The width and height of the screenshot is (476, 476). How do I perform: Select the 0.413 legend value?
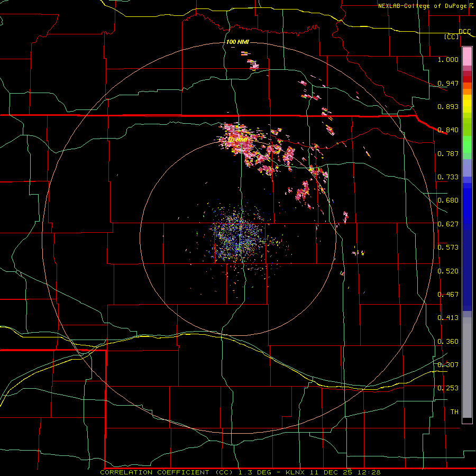pyautogui.click(x=448, y=318)
